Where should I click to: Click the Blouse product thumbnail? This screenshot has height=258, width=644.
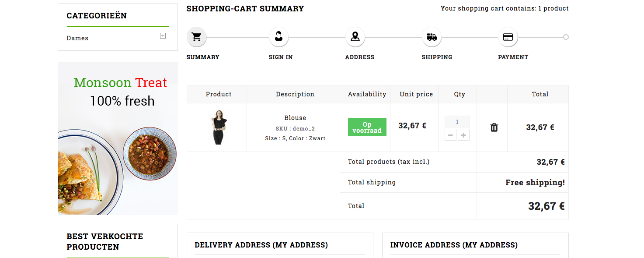coord(219,127)
